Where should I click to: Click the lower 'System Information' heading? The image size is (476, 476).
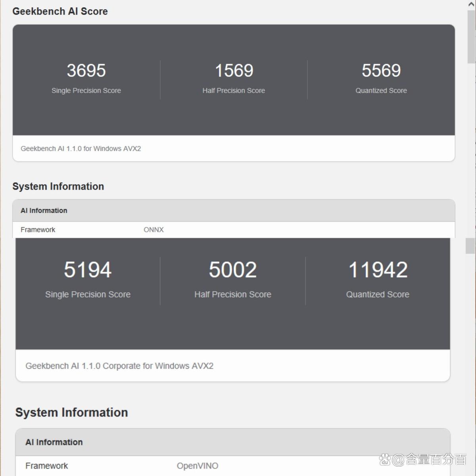pyautogui.click(x=72, y=413)
